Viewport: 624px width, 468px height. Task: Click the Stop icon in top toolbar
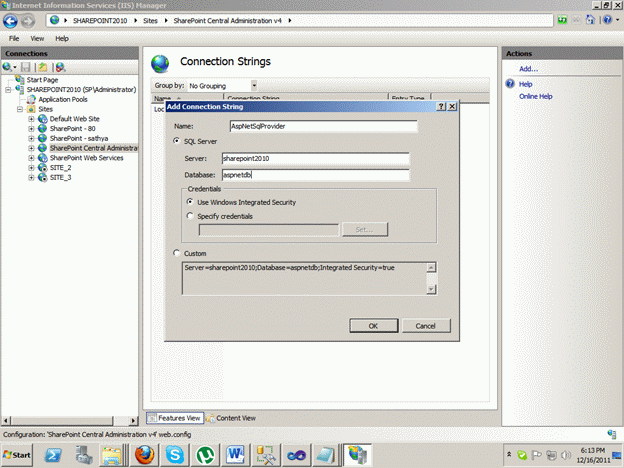(x=576, y=20)
